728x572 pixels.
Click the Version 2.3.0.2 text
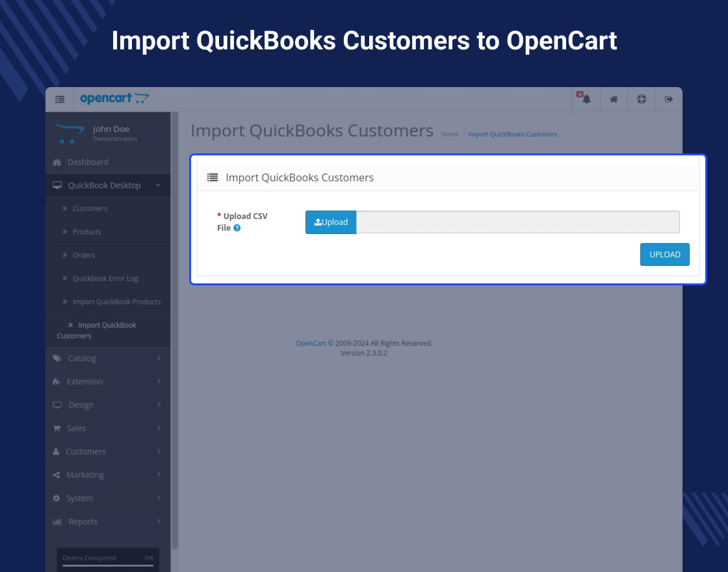point(364,353)
